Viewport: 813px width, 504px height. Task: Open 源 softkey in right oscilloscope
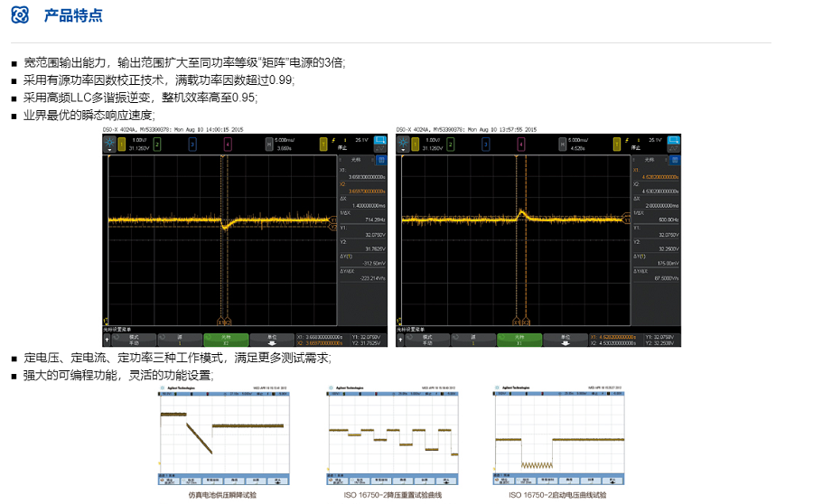click(x=471, y=340)
